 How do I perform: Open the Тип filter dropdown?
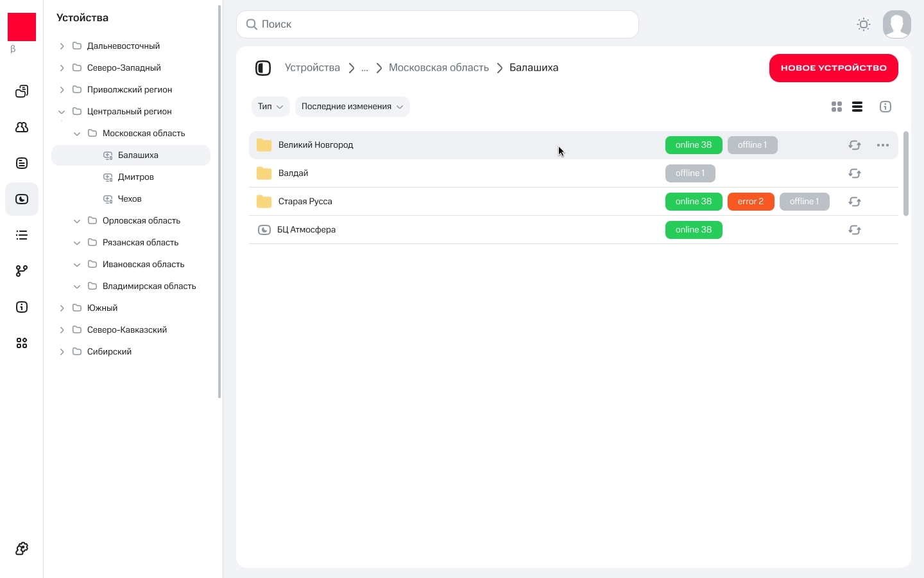270,107
